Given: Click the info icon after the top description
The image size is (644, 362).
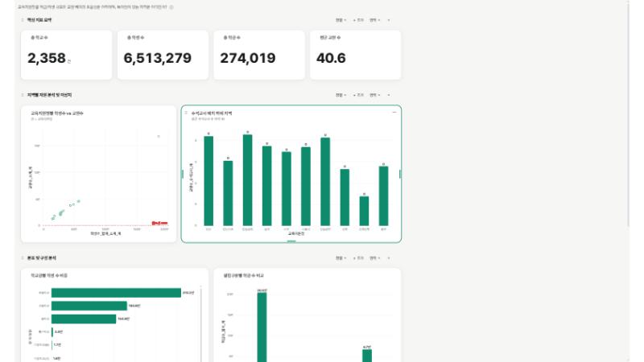Looking at the screenshot, I should pos(171,7).
